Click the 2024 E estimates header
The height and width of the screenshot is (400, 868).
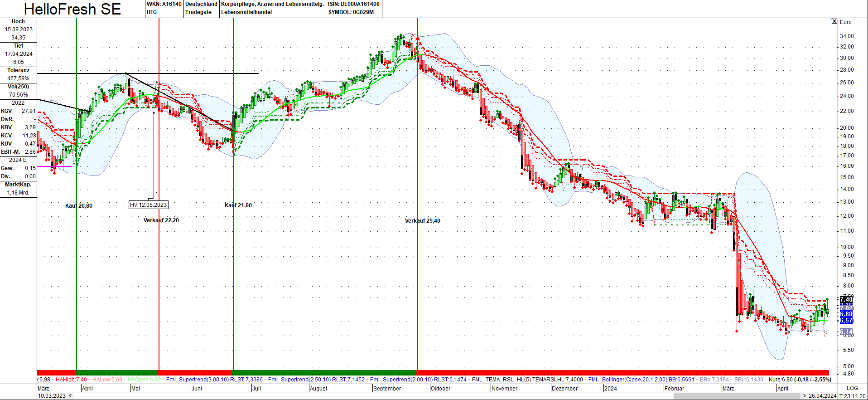point(18,160)
